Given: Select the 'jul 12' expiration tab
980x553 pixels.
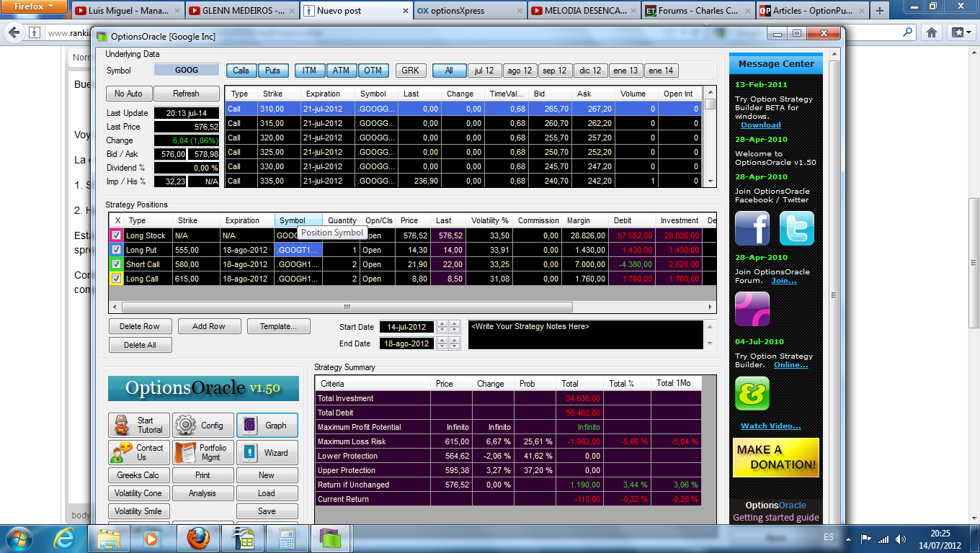Looking at the screenshot, I should pyautogui.click(x=484, y=71).
